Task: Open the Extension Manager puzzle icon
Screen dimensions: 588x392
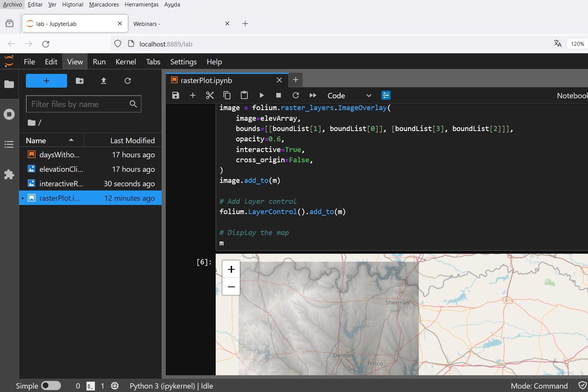Action: 9,174
